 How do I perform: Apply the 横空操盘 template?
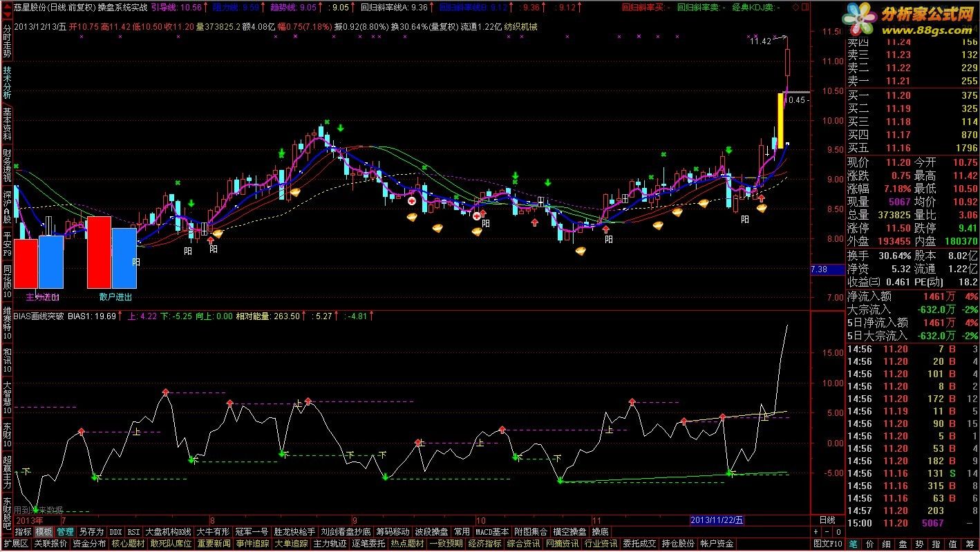click(x=569, y=532)
